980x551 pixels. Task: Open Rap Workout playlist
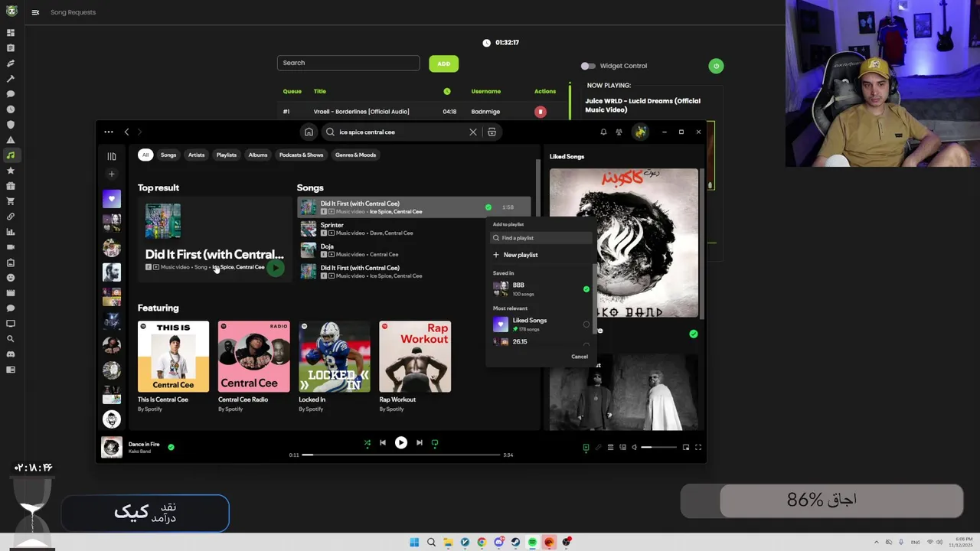pyautogui.click(x=415, y=367)
